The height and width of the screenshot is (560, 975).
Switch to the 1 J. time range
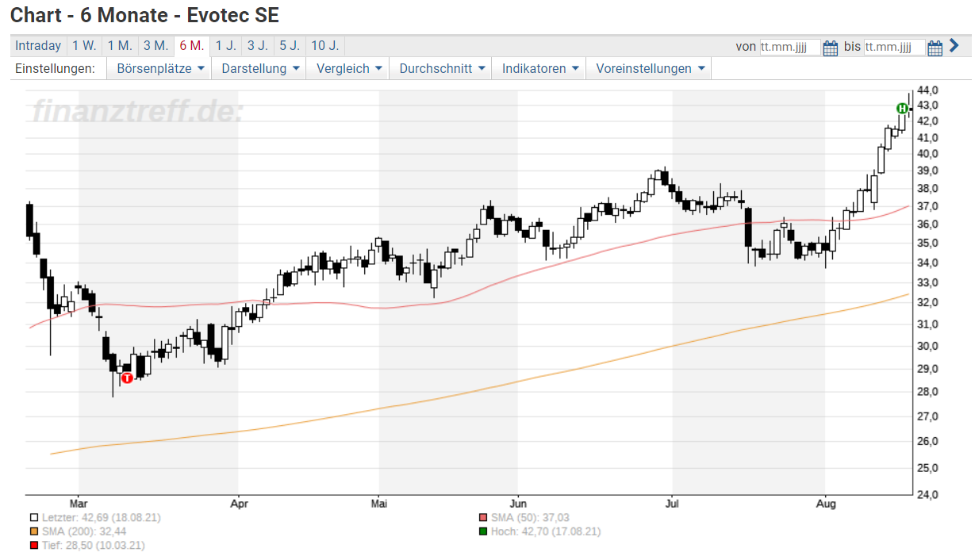226,46
